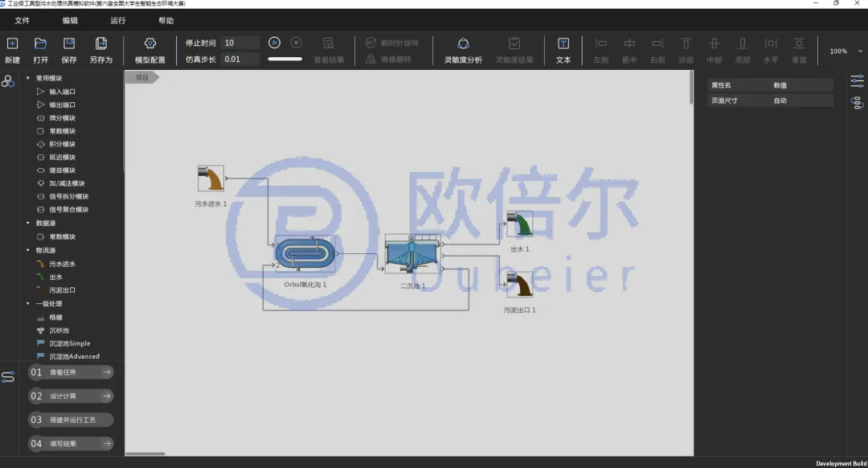Select the 二沉池 1 clarifier block
The height and width of the screenshot is (468, 868).
pos(413,253)
